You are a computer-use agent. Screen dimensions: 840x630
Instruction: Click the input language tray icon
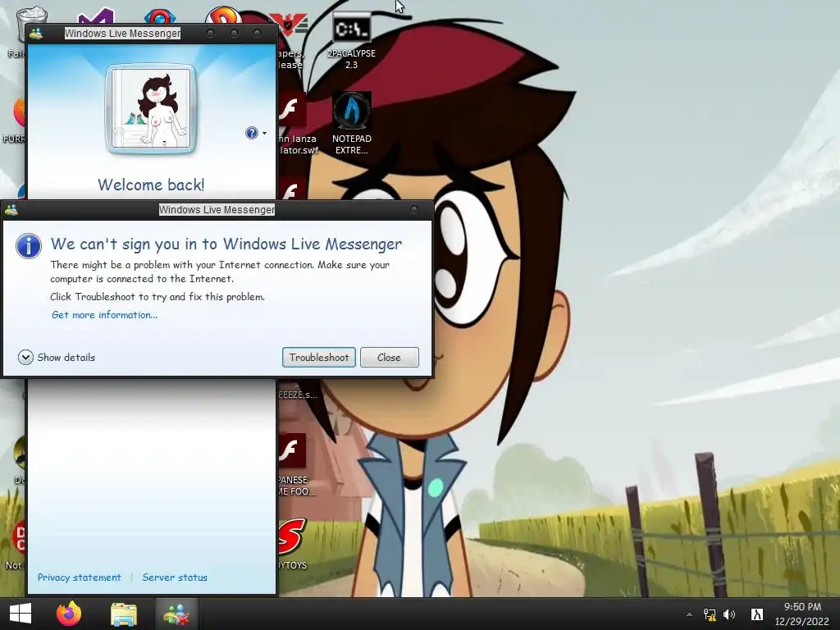[756, 614]
